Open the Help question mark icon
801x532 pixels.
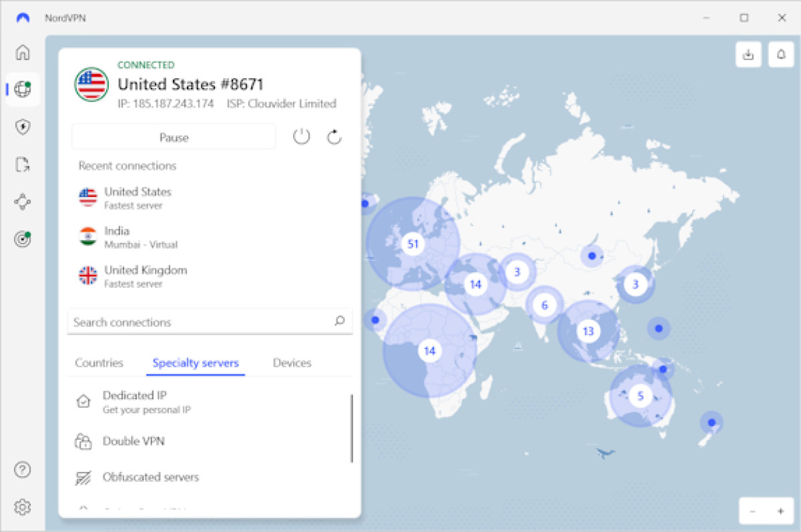pyautogui.click(x=23, y=469)
